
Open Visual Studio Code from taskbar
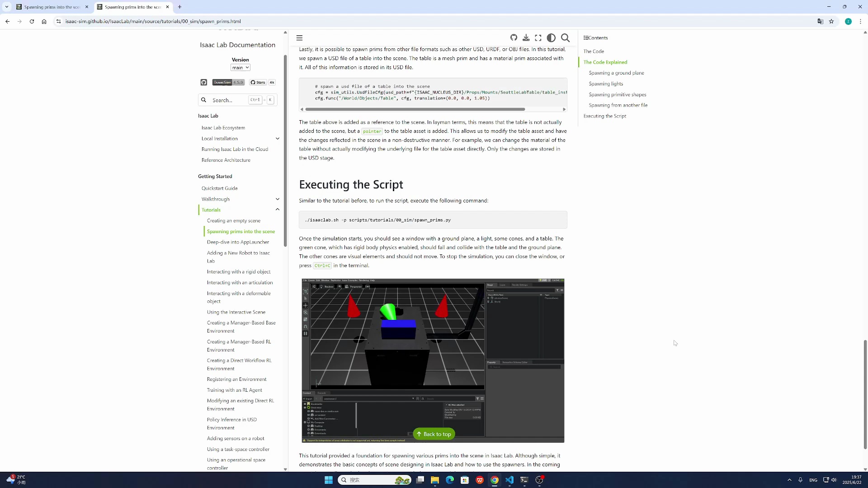click(x=509, y=480)
